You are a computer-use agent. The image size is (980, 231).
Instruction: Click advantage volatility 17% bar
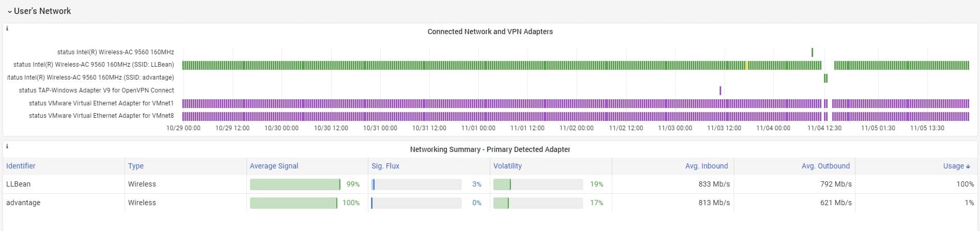tap(501, 203)
